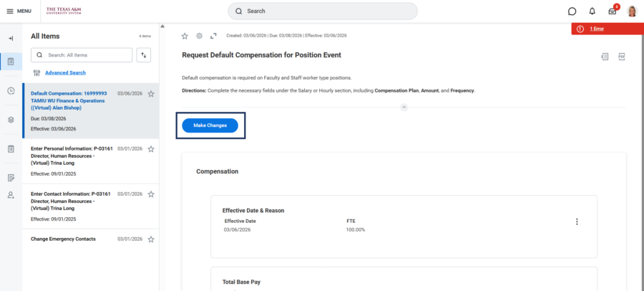Star the Enter Personal Information item
The width and height of the screenshot is (644, 291).
click(151, 149)
